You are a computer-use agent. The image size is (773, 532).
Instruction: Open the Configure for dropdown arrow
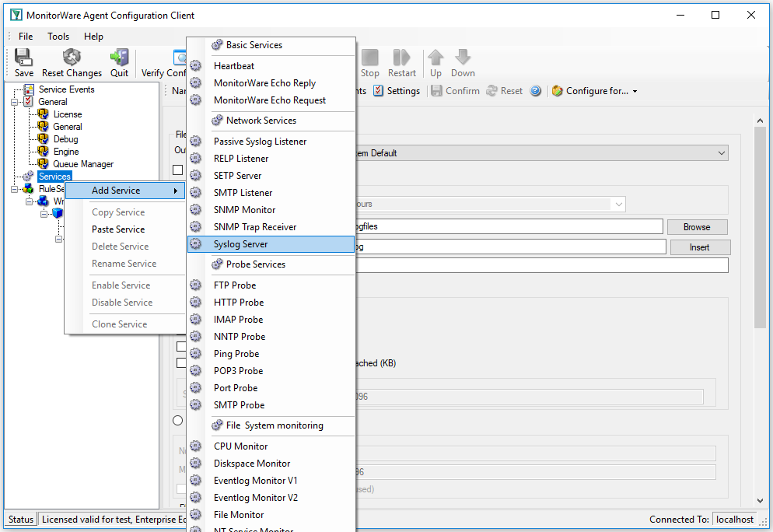tap(635, 91)
